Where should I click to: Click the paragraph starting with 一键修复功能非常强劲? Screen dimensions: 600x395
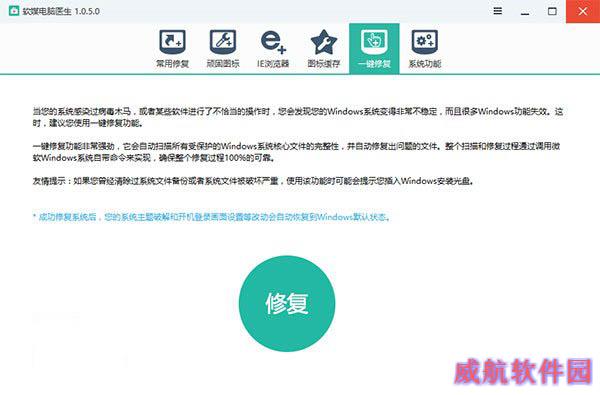pos(297,152)
